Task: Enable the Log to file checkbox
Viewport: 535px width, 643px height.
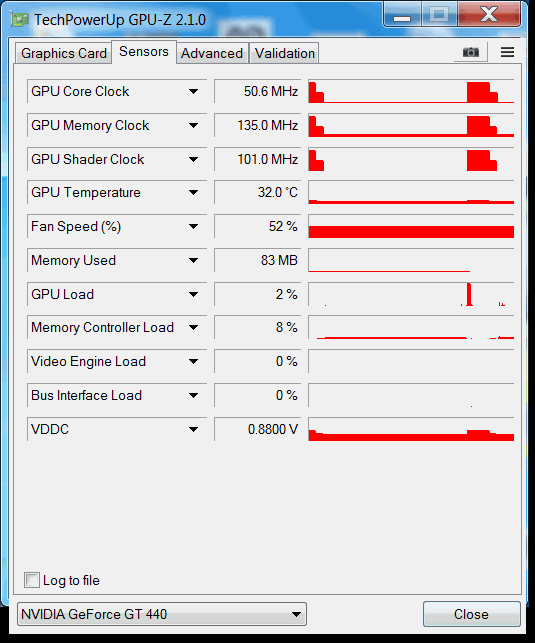Action: pyautogui.click(x=32, y=580)
